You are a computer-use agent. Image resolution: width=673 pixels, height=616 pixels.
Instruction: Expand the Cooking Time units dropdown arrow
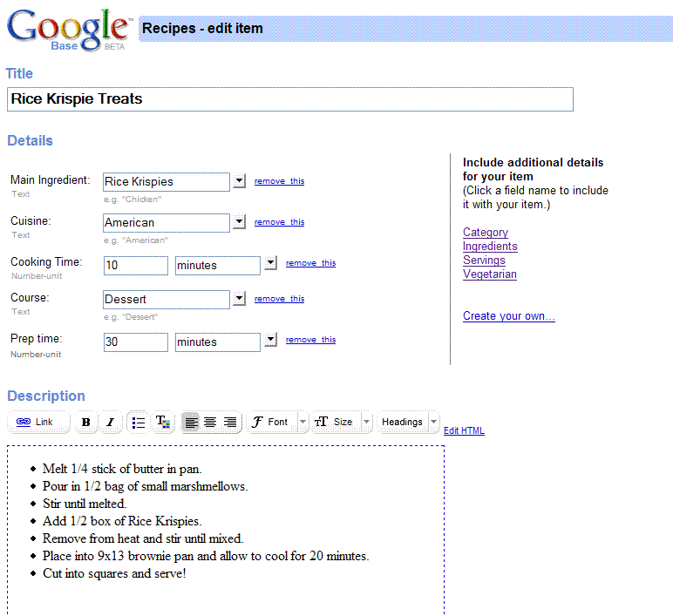pos(270,262)
